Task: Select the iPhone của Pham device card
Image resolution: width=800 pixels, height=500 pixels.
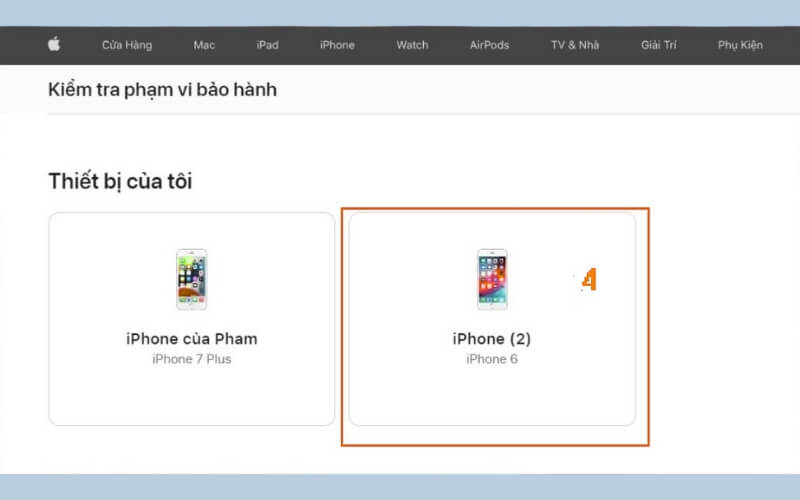Action: (192, 319)
